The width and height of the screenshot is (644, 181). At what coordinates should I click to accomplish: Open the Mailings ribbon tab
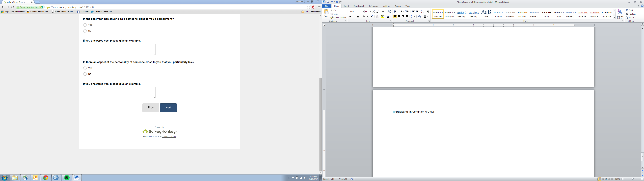[x=386, y=6]
